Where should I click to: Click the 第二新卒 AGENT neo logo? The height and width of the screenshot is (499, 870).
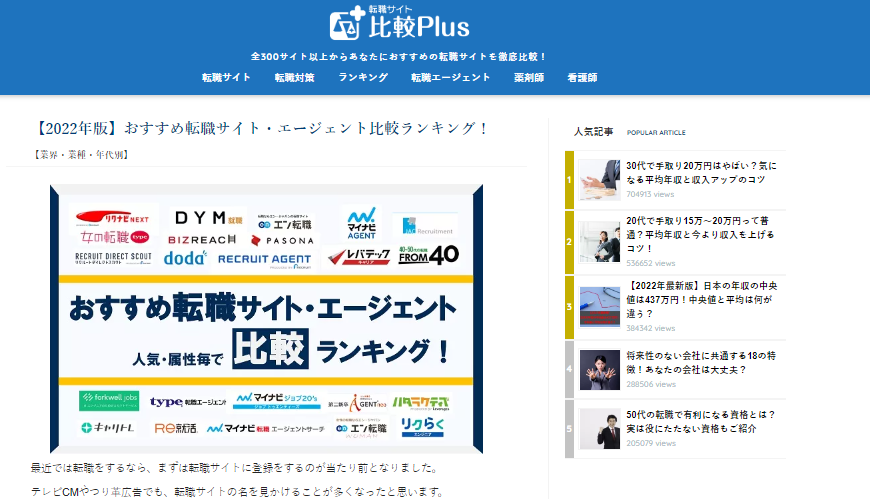(x=357, y=404)
